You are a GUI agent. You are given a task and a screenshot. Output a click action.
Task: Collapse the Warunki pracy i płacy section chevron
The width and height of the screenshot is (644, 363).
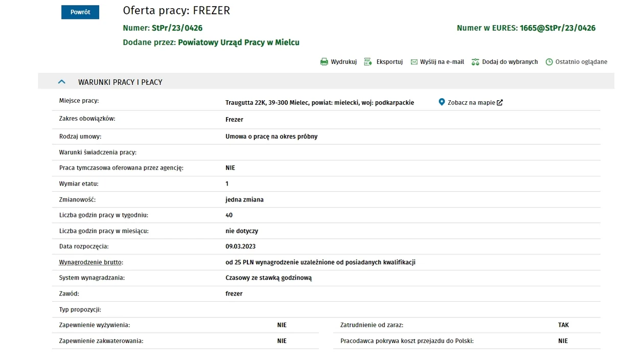62,82
